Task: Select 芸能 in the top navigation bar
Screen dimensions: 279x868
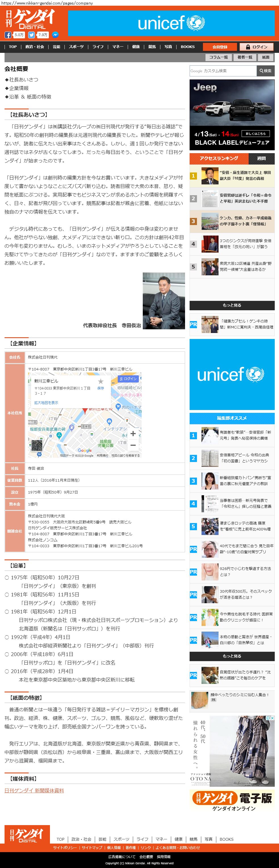Action: pos(56,47)
